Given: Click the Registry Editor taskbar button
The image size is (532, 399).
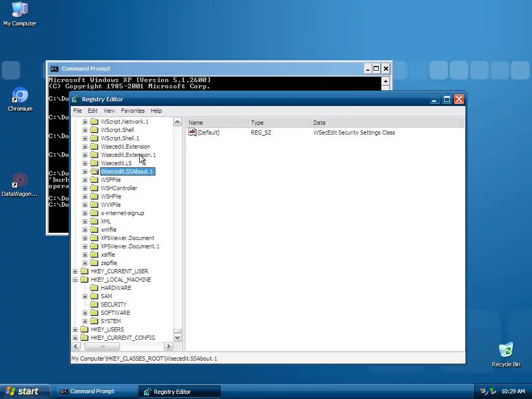Looking at the screenshot, I should coord(179,392).
